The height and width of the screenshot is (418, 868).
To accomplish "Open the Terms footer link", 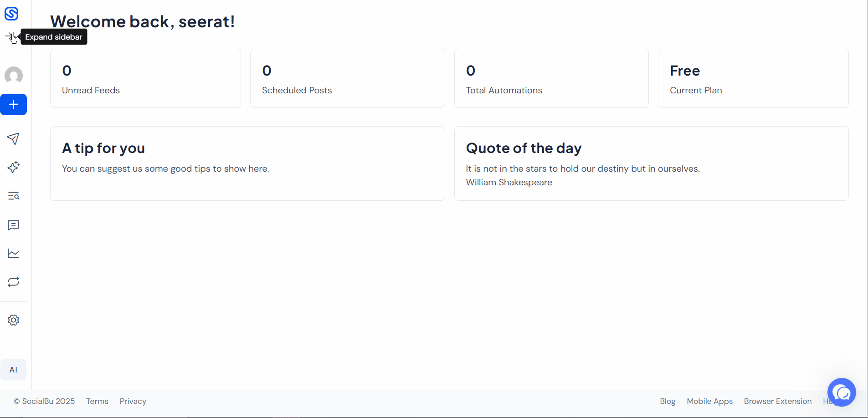I will click(97, 401).
